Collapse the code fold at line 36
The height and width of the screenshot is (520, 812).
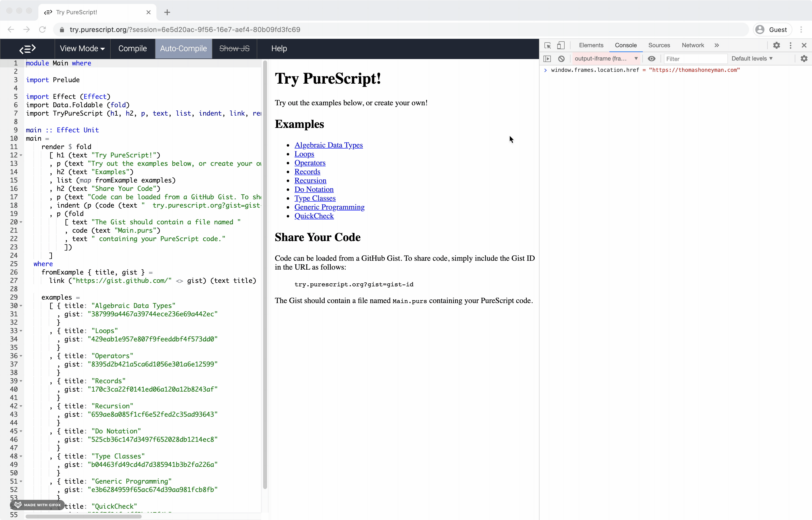coord(21,356)
